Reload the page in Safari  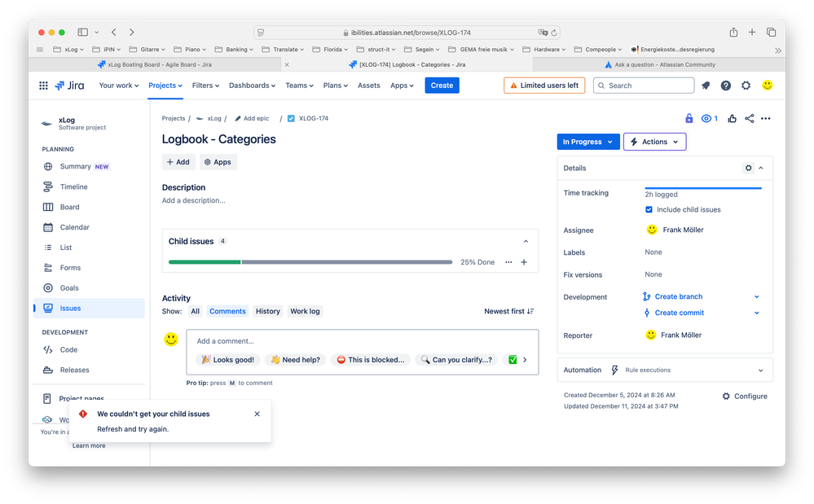(x=554, y=32)
